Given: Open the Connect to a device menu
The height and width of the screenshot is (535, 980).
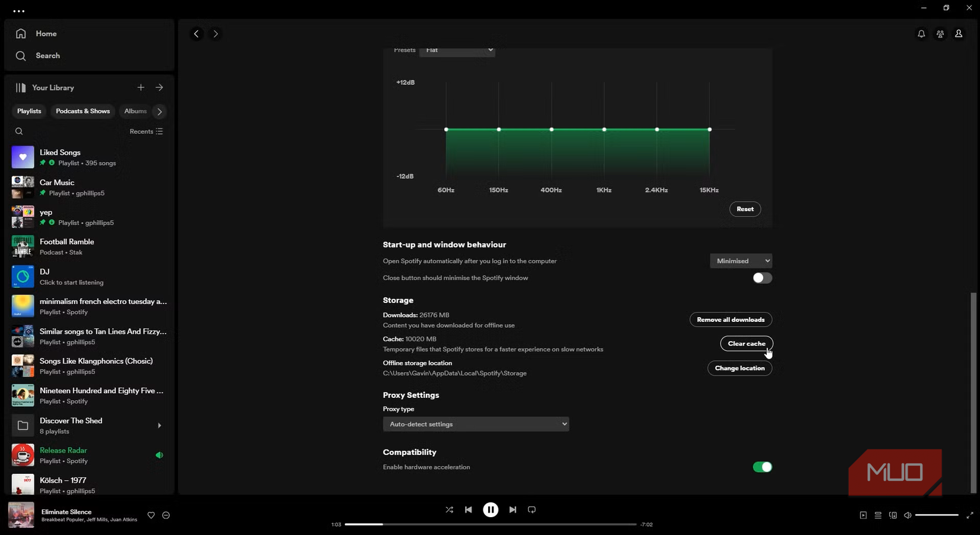Looking at the screenshot, I should pos(893,515).
